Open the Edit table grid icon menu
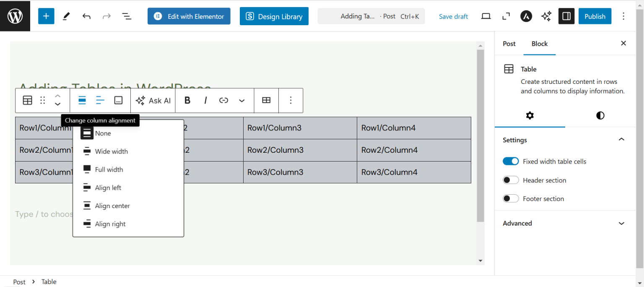Image resolution: width=644 pixels, height=287 pixels. 266,100
